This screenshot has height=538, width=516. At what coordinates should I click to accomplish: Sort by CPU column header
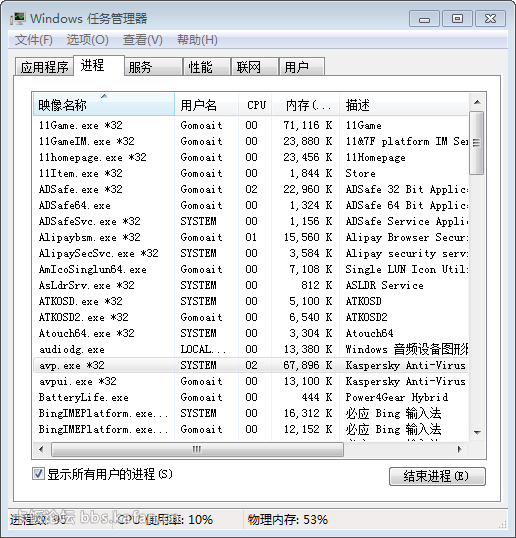(255, 104)
